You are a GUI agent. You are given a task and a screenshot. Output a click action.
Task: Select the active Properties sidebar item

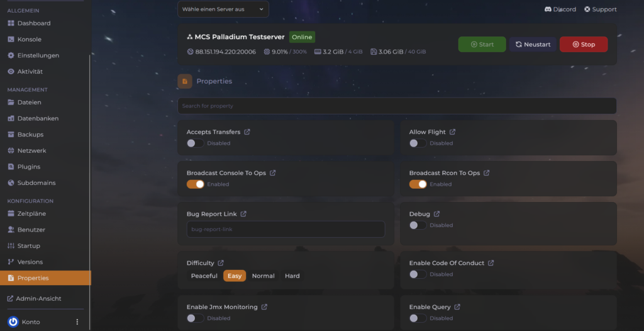[45, 278]
